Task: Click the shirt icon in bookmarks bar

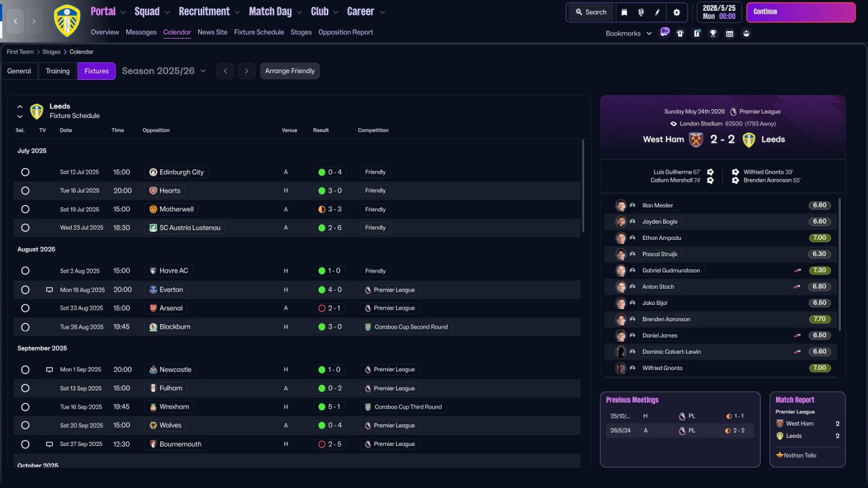Action: 680,33
